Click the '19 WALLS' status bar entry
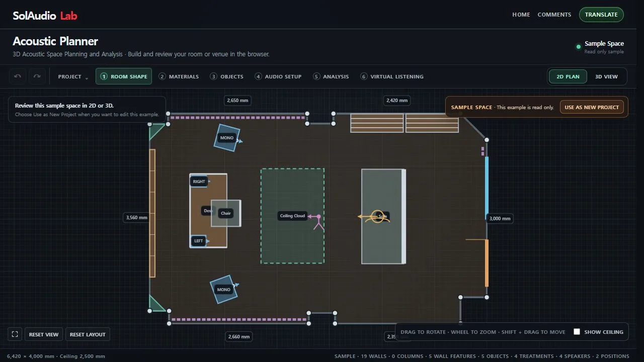This screenshot has height=362, width=644. pos(374,356)
